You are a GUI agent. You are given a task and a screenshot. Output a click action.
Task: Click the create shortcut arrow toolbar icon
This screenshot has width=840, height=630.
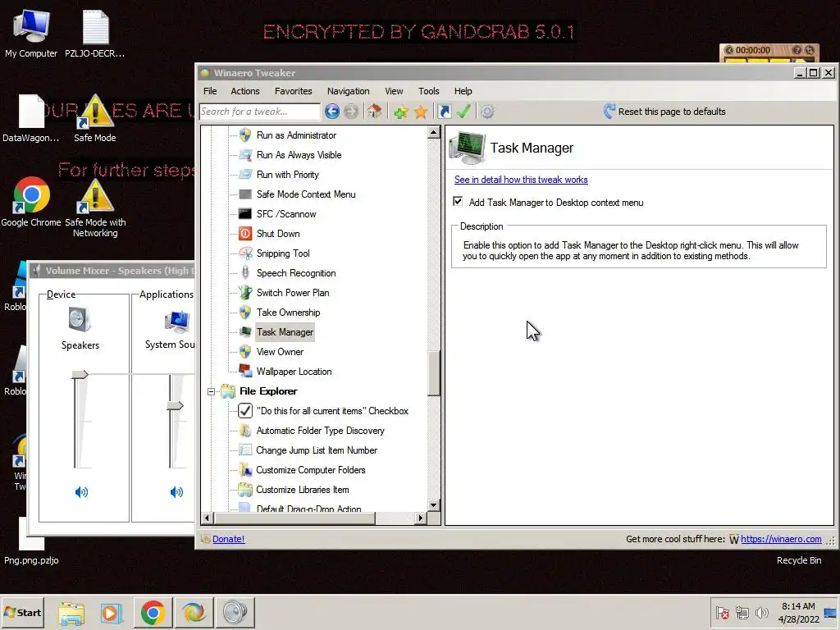click(x=444, y=112)
